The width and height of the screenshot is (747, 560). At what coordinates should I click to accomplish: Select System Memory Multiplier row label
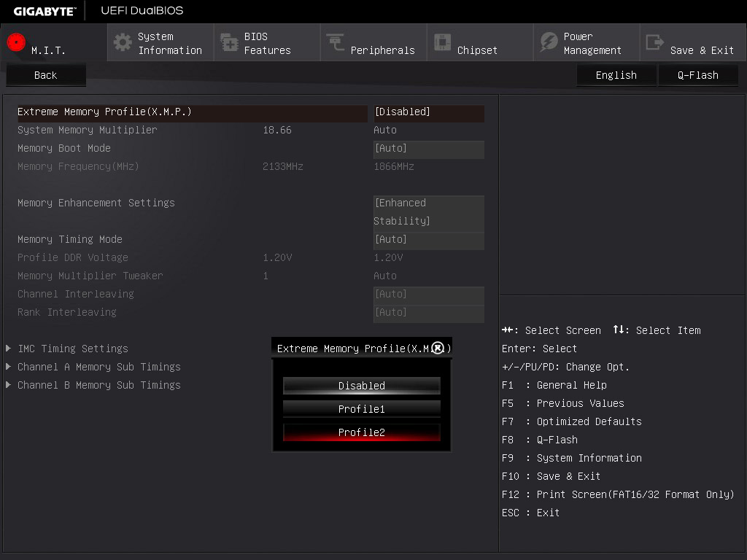tap(88, 130)
